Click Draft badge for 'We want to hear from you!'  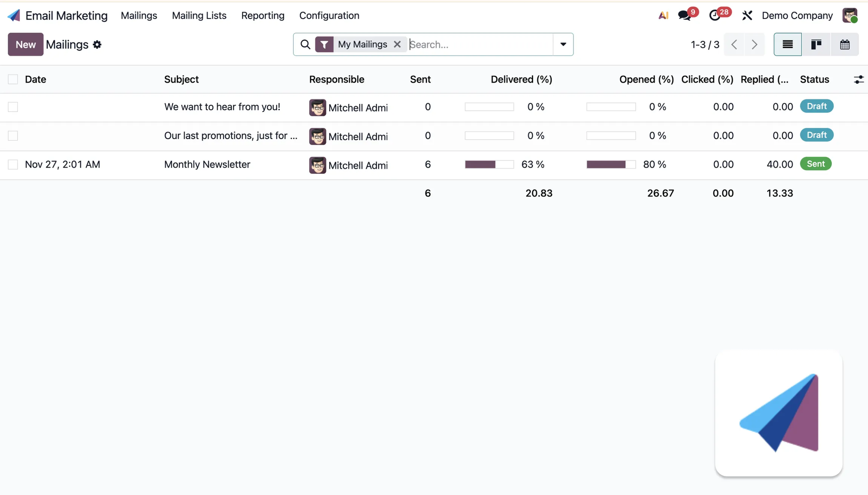816,106
